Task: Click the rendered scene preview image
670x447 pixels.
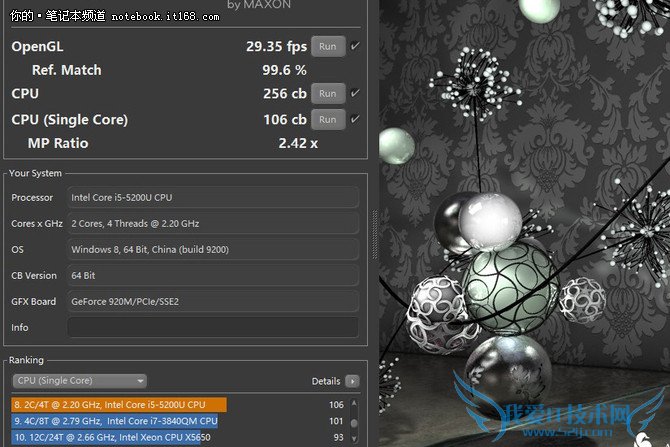Action: [524, 224]
